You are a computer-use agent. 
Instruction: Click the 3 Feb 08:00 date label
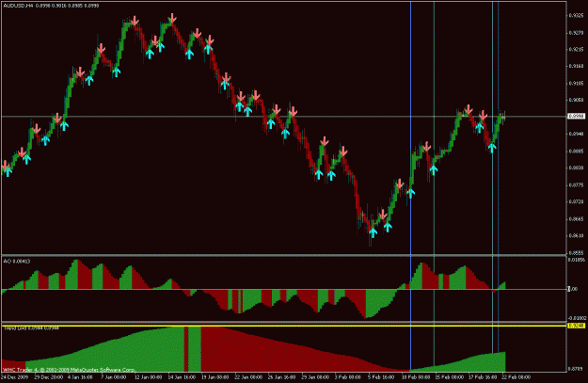point(347,377)
